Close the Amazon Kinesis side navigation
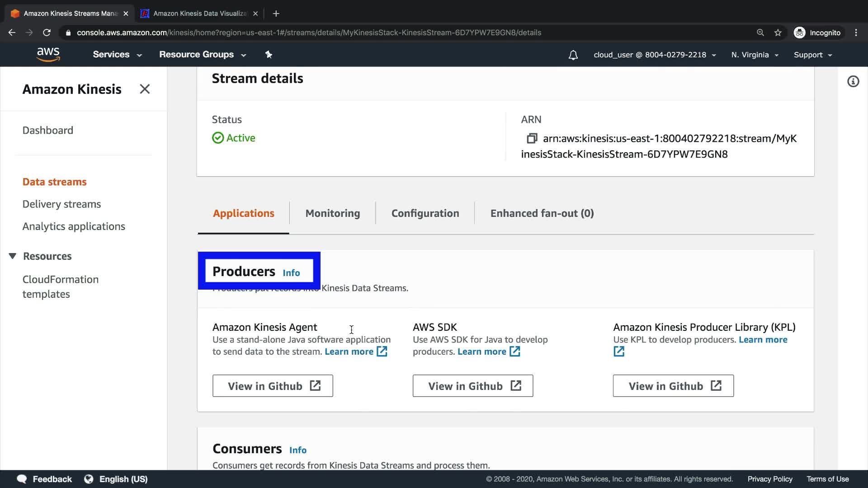The image size is (868, 488). (x=145, y=89)
